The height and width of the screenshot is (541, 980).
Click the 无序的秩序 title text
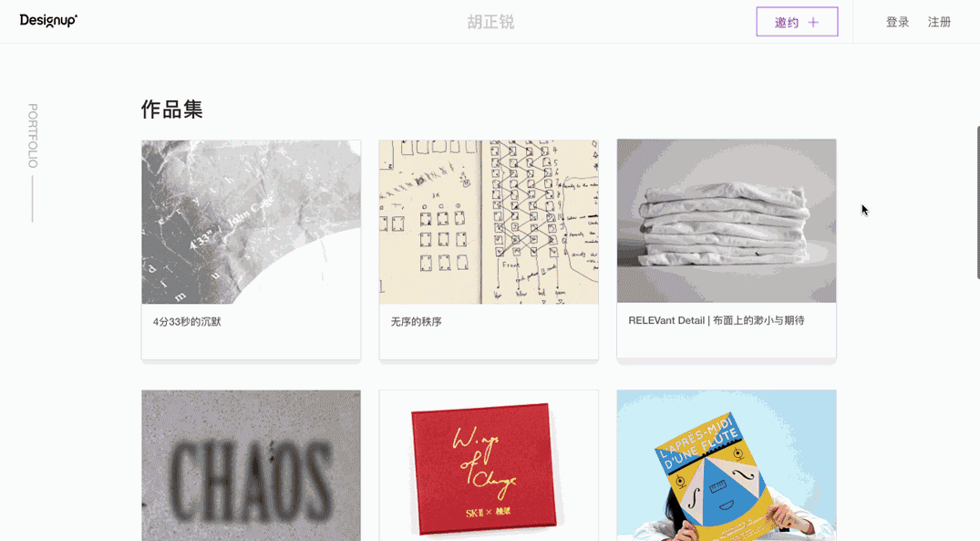click(x=417, y=321)
